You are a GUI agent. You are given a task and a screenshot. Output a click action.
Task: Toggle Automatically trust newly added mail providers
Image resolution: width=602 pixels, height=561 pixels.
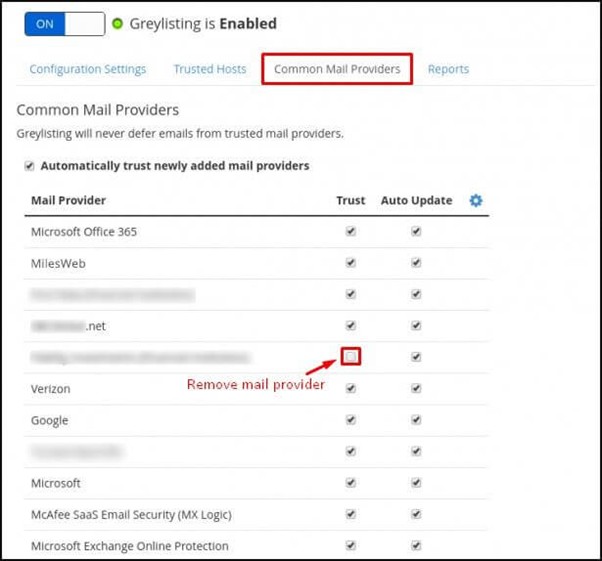pyautogui.click(x=30, y=166)
